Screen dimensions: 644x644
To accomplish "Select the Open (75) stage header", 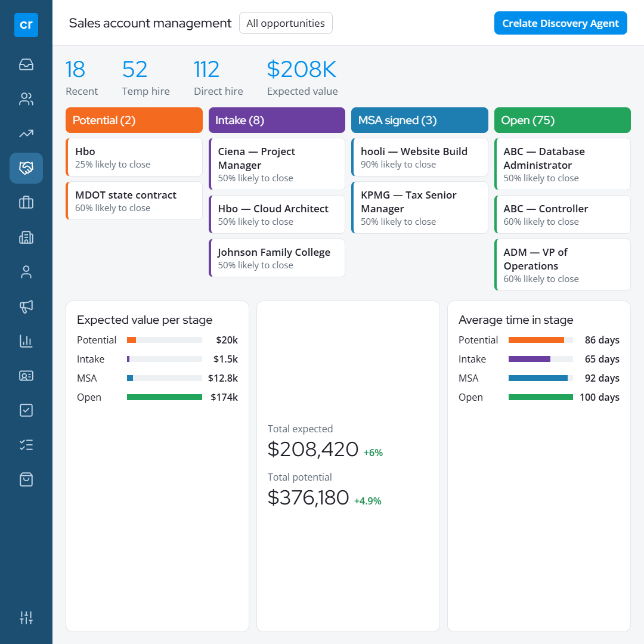I will [562, 120].
